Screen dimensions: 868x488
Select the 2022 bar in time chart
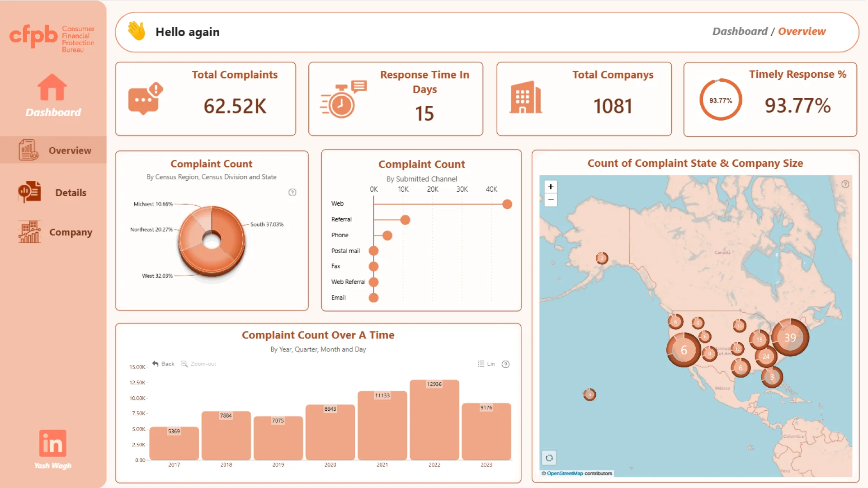coord(434,420)
